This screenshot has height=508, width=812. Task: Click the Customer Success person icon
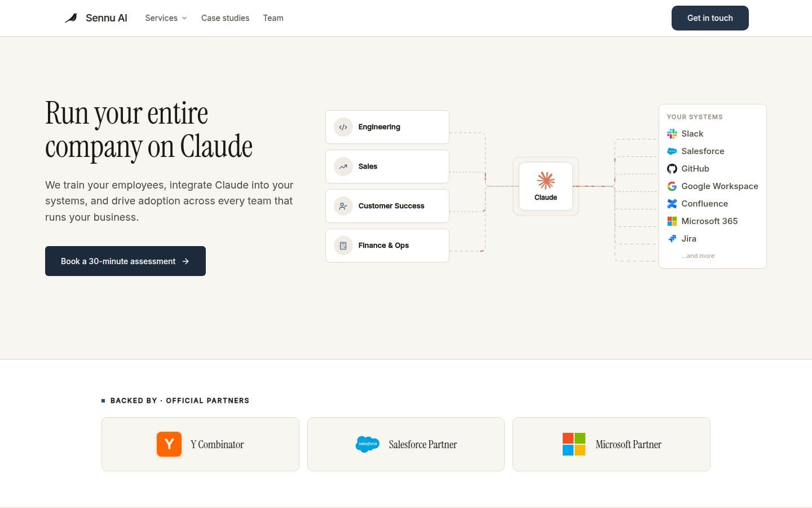coord(343,206)
